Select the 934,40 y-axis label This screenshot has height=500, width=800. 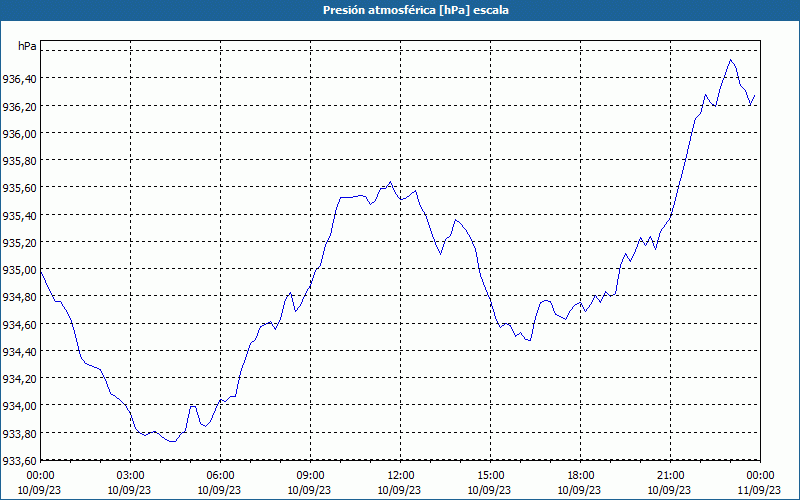[19, 352]
